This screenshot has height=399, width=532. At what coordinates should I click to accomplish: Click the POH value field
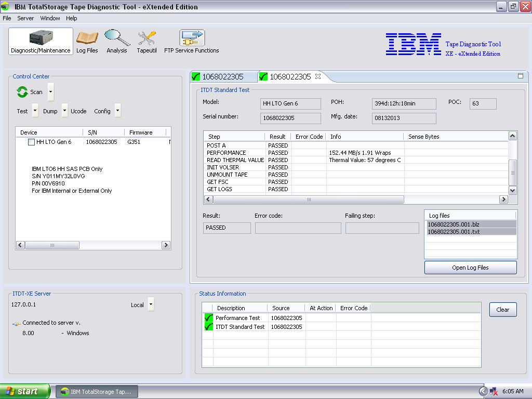(x=404, y=104)
